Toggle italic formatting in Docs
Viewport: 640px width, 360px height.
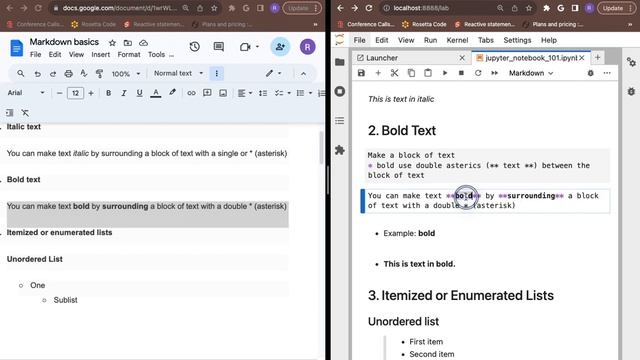(124, 93)
